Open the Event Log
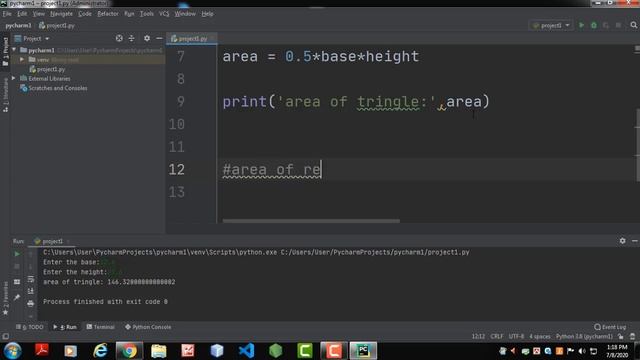The height and width of the screenshot is (360, 640). click(x=610, y=327)
